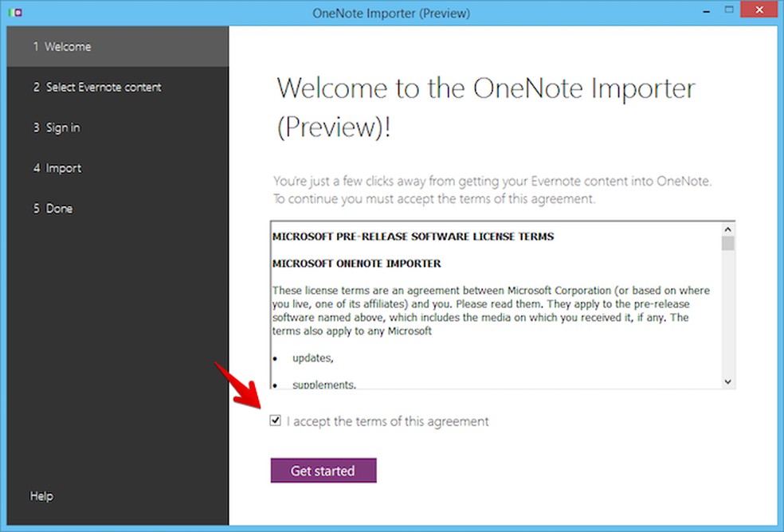This screenshot has height=532, width=784.
Task: Open step 1 Welcome in sidebar
Action: pos(118,46)
